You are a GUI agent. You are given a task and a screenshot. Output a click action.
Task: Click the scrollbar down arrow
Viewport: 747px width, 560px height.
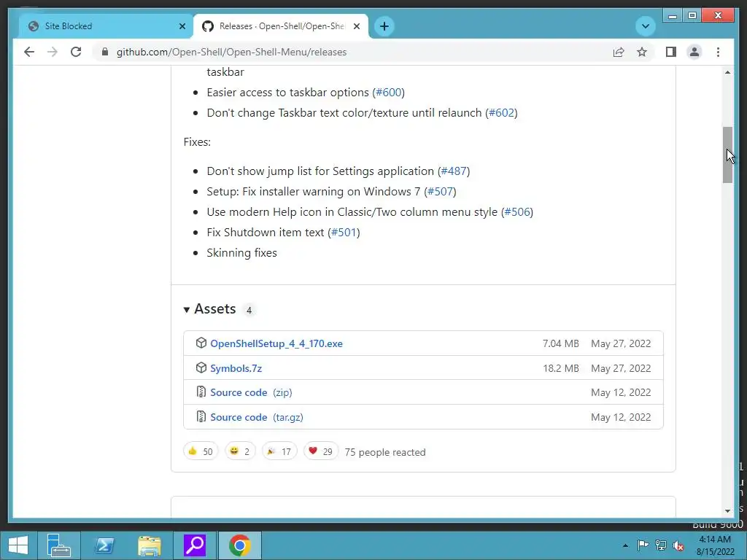coord(727,511)
